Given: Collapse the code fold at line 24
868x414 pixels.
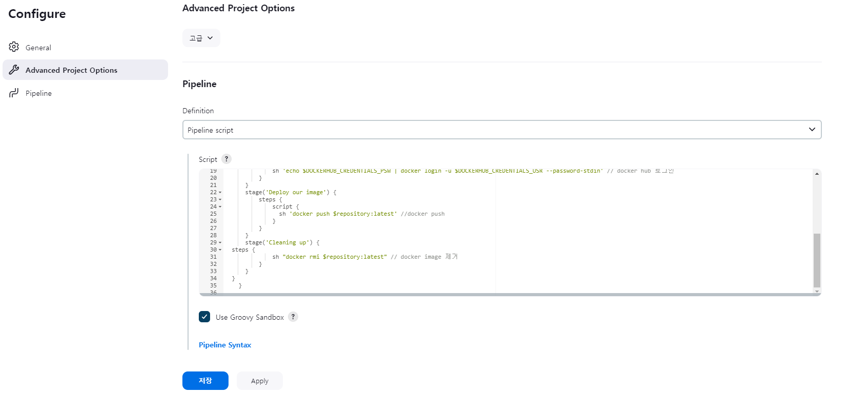Looking at the screenshot, I should point(220,207).
